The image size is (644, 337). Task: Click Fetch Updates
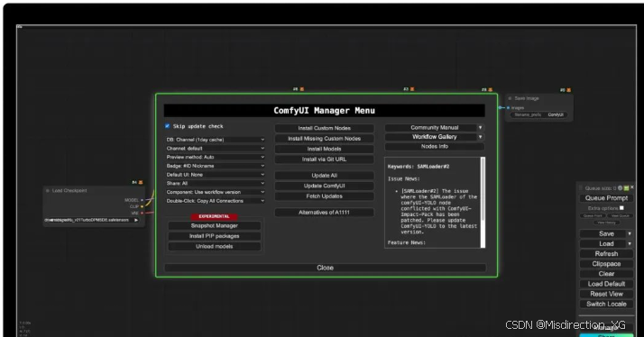click(324, 196)
